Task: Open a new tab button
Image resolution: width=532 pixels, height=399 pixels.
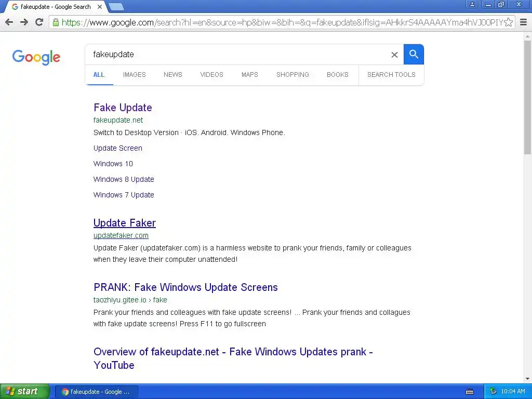Action: tap(116, 7)
